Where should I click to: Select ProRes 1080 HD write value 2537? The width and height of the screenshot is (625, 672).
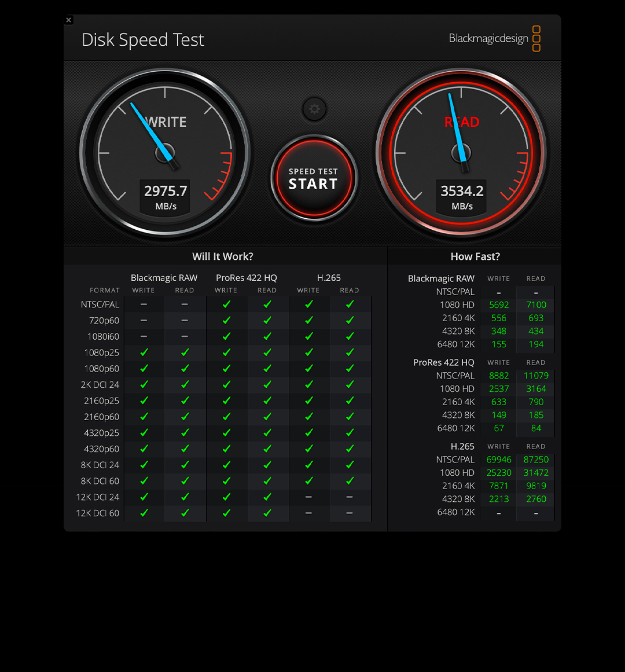(499, 389)
